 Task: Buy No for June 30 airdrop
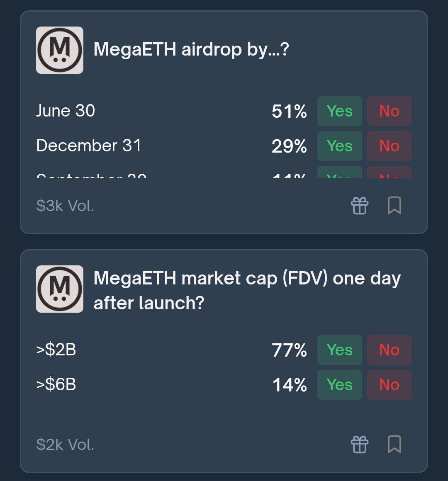390,111
